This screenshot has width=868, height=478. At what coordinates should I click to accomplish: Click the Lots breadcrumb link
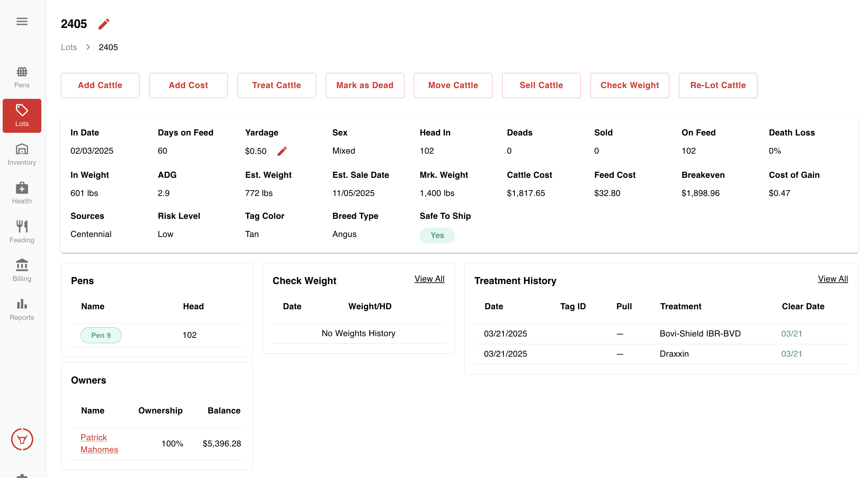click(69, 47)
